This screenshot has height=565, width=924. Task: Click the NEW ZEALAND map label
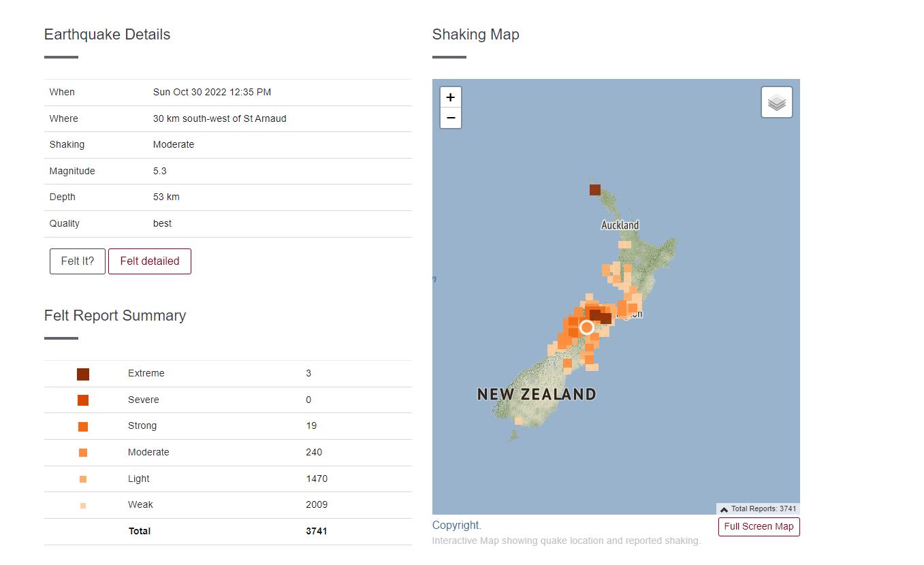pyautogui.click(x=537, y=394)
